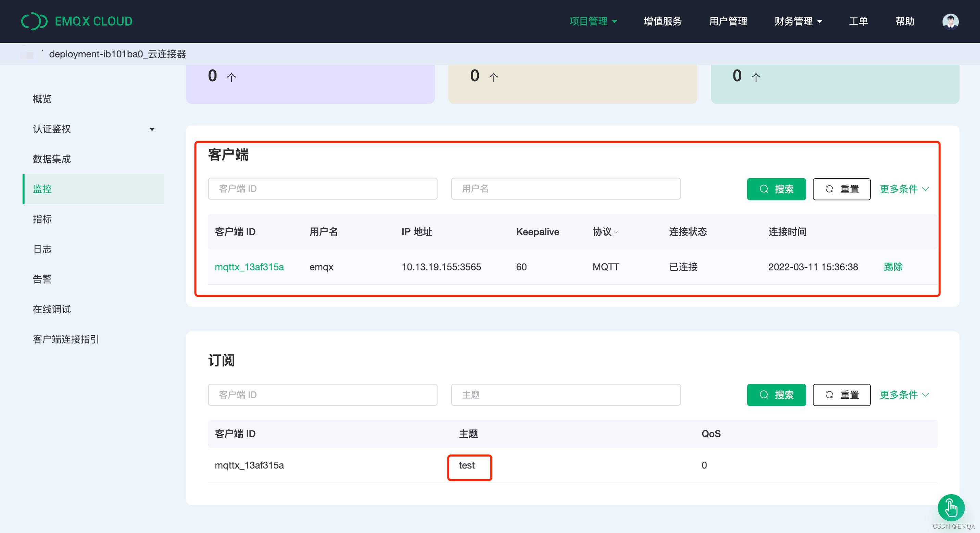
Task: Open the 财务管理 dropdown
Action: click(x=798, y=21)
